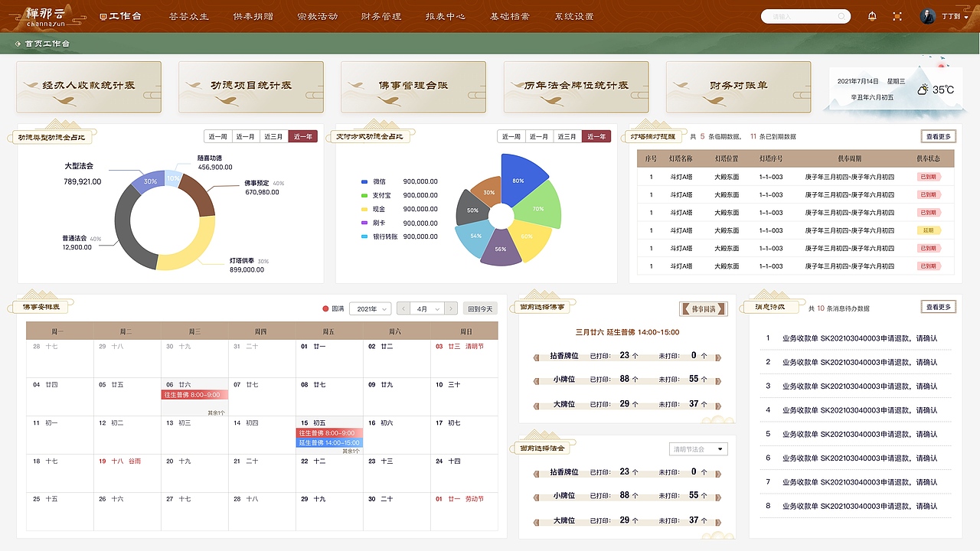Image resolution: width=980 pixels, height=551 pixels.
Task: Open the user avatar for 丁丁到
Action: (x=928, y=16)
